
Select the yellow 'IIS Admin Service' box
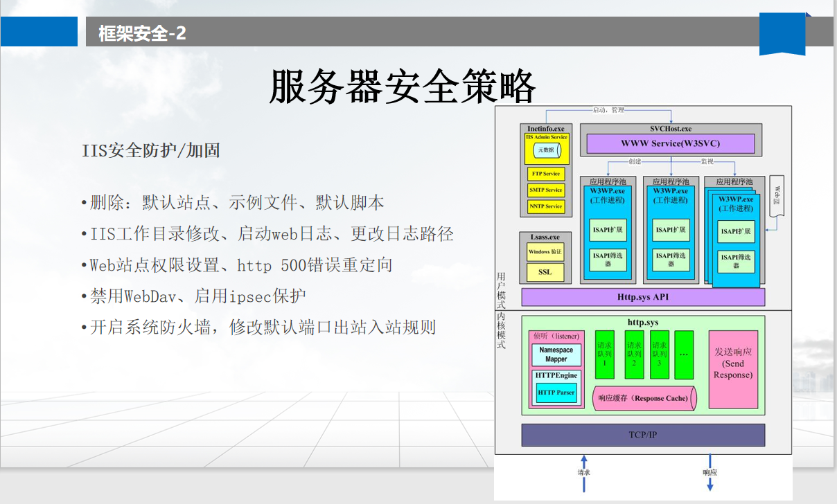(546, 149)
